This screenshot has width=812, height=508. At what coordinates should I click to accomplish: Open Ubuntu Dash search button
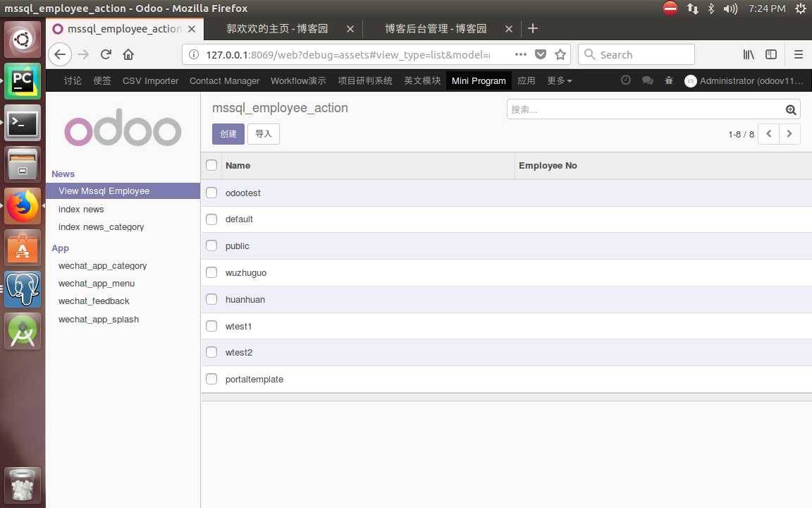(23, 40)
